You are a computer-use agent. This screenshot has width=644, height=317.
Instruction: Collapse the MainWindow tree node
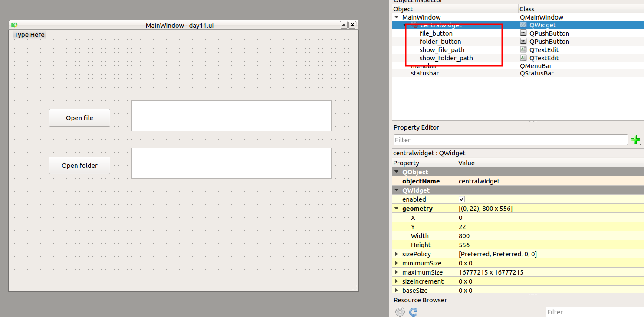397,17
